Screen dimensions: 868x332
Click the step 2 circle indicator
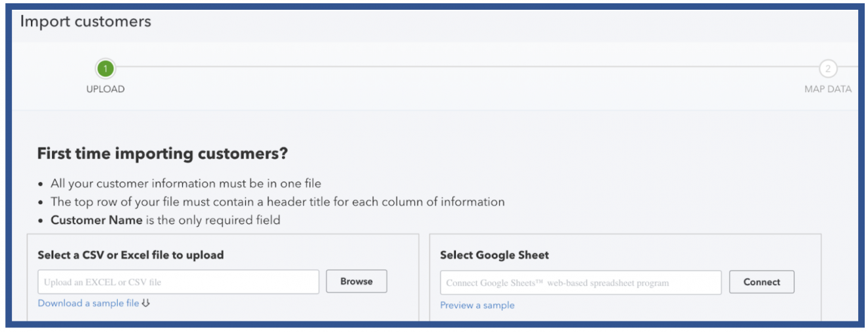tap(827, 68)
